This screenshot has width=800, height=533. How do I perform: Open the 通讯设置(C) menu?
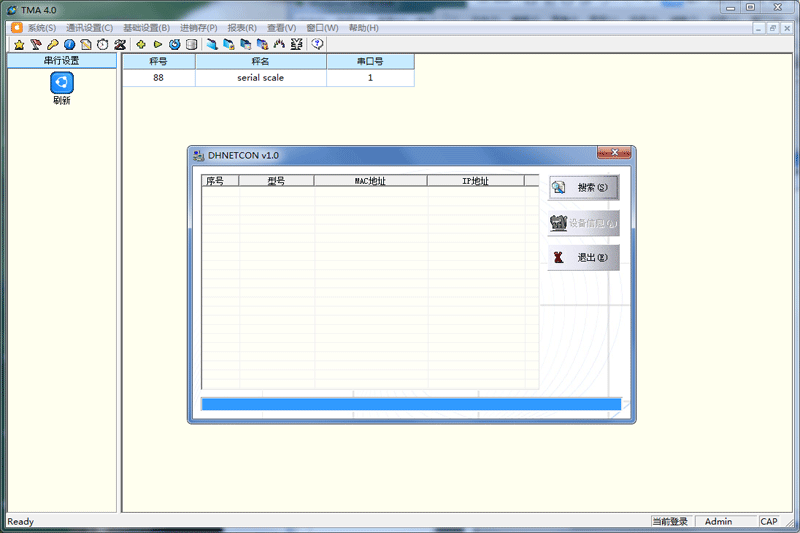pos(89,28)
